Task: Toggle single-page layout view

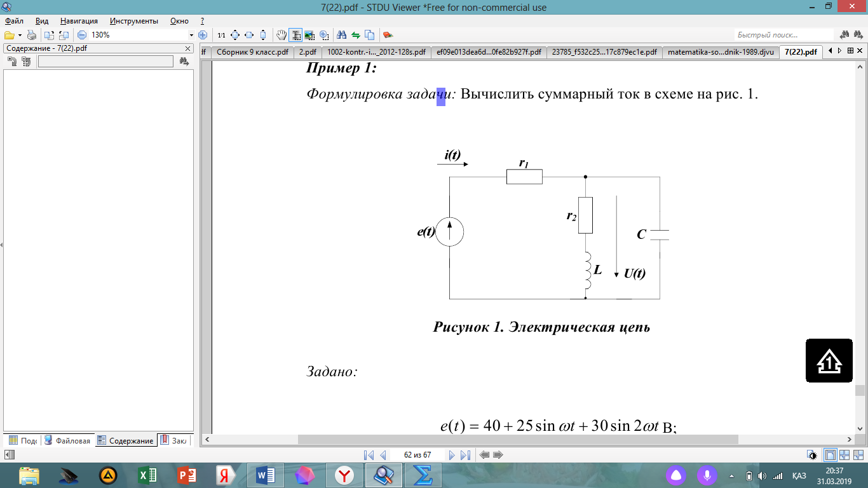Action: (830, 455)
